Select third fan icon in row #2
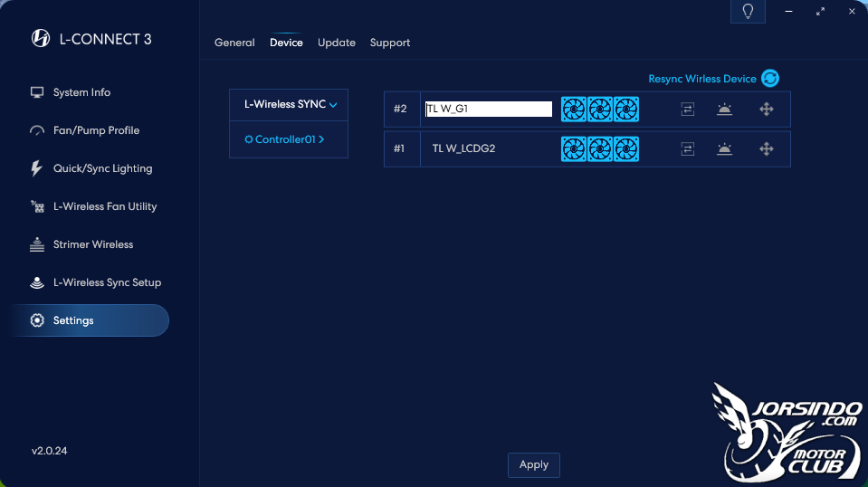Screen dimensions: 868x487 626,110
